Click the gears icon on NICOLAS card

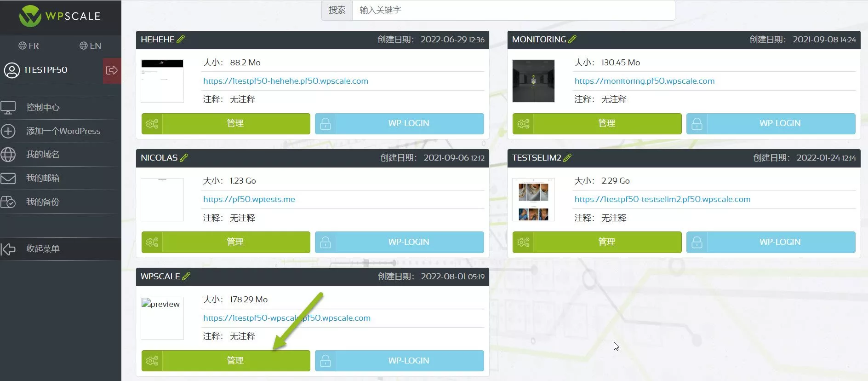point(152,242)
